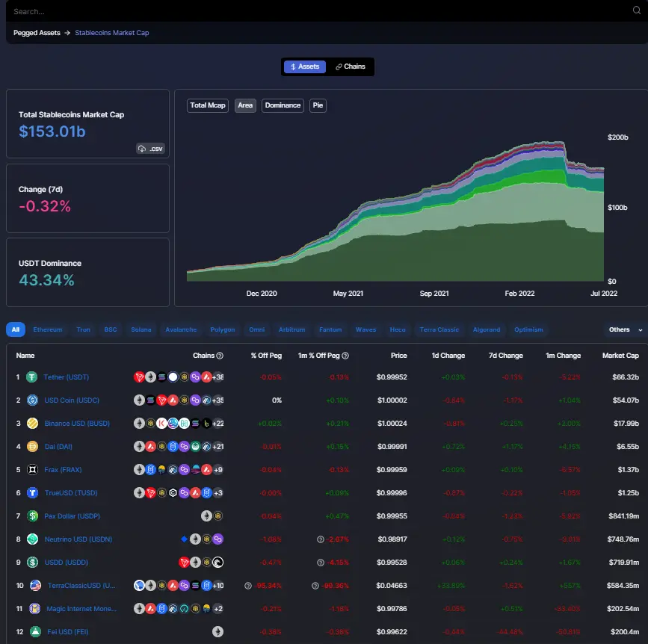Sort table by 7d Change column
This screenshot has height=644, width=648.
click(x=506, y=356)
